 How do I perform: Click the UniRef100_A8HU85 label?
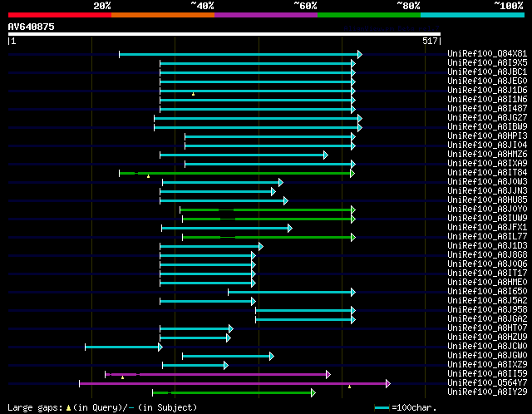487,200
